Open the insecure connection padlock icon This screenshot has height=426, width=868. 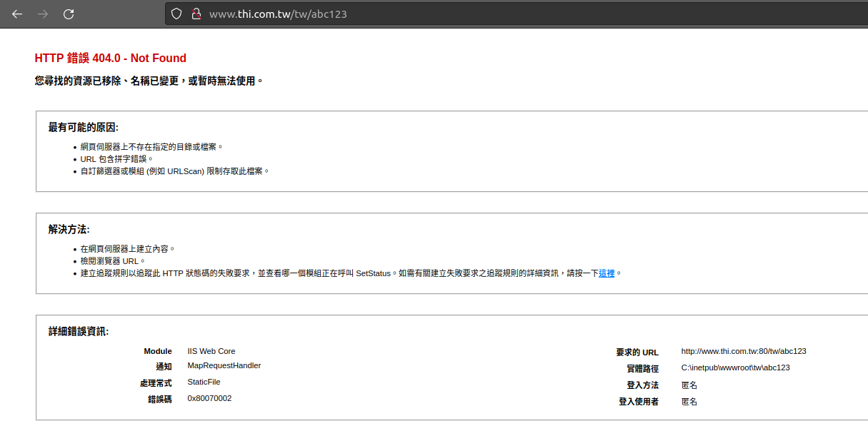coord(196,14)
